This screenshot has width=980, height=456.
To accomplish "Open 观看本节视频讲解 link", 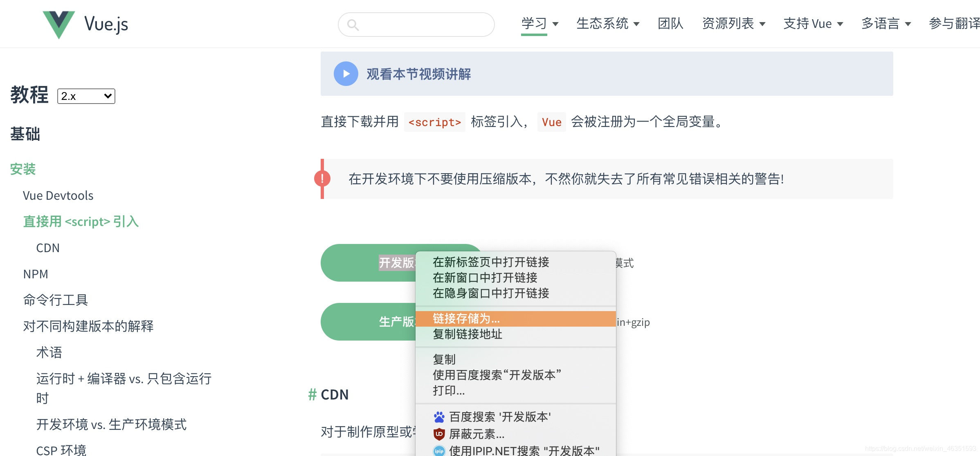I will click(x=418, y=74).
